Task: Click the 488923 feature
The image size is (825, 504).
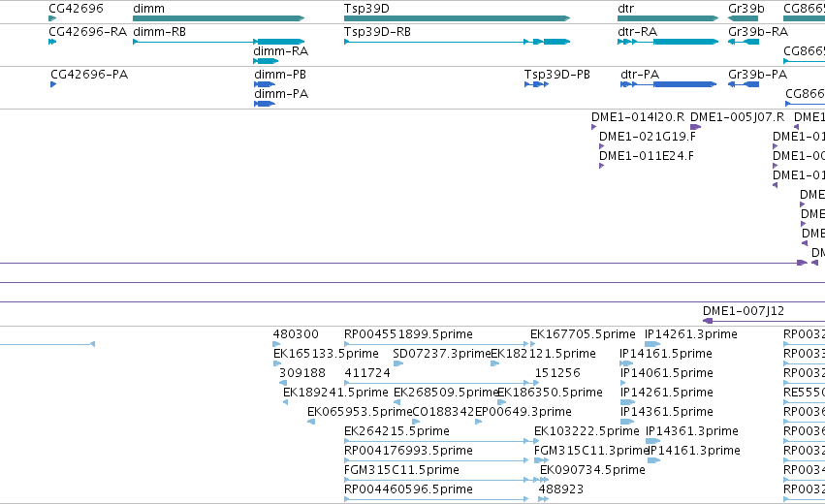Action: click(x=544, y=499)
